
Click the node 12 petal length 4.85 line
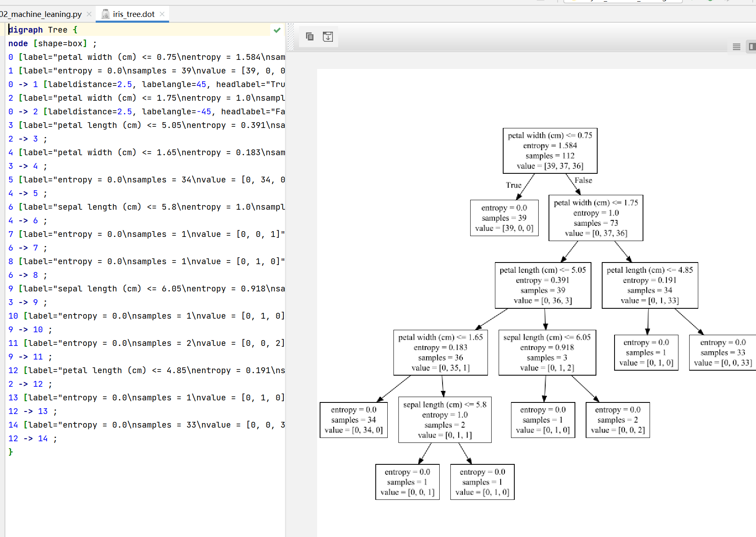tap(147, 370)
